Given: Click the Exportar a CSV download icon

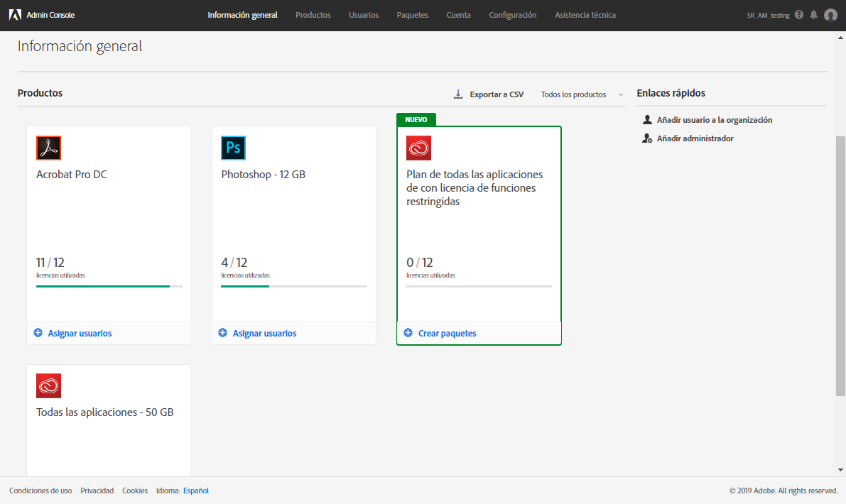Looking at the screenshot, I should pyautogui.click(x=458, y=93).
